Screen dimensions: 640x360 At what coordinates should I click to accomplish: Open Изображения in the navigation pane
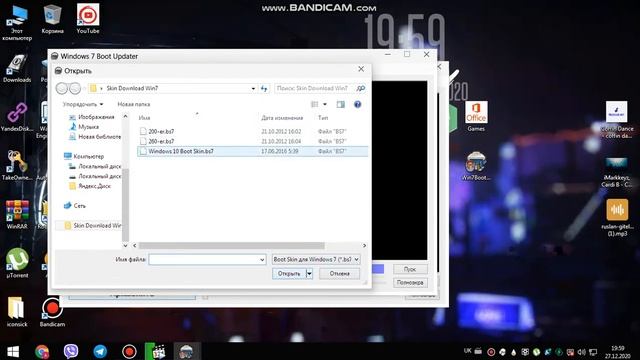91,117
